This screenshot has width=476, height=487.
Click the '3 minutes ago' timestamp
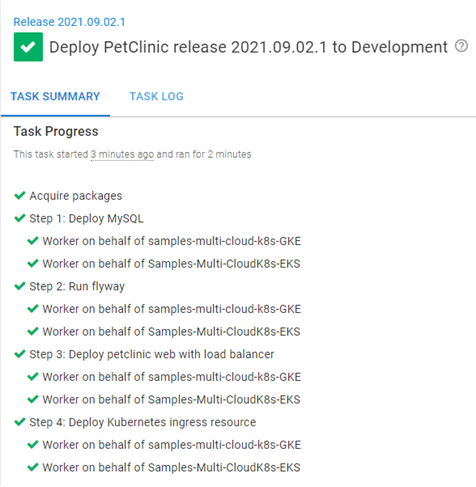122,154
